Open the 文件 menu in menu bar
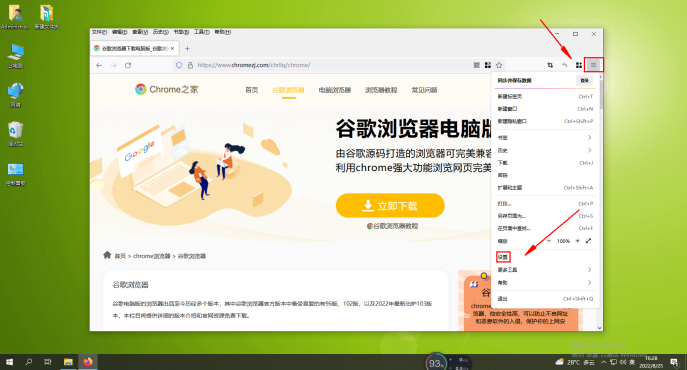Image resolution: width=687 pixels, height=370 pixels. [x=99, y=32]
